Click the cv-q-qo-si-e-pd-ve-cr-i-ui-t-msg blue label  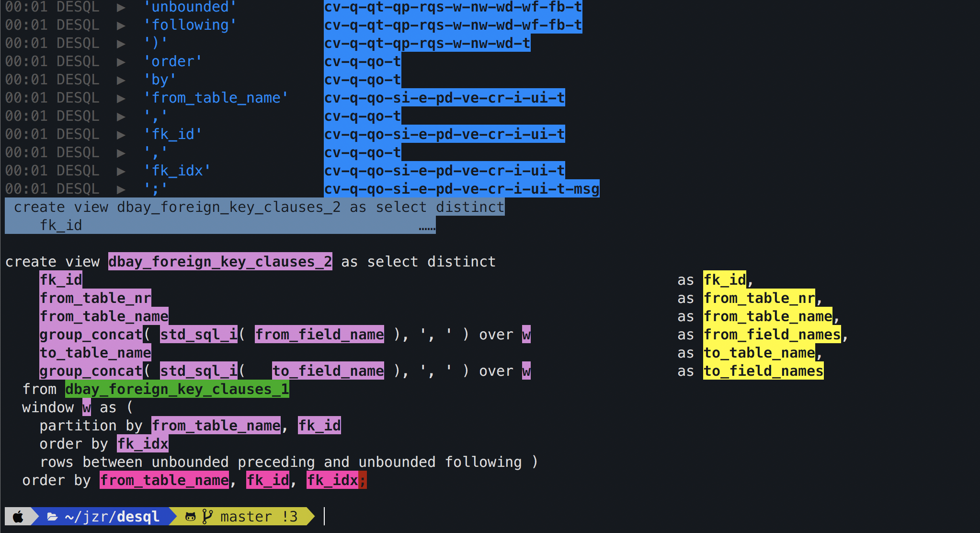click(461, 189)
